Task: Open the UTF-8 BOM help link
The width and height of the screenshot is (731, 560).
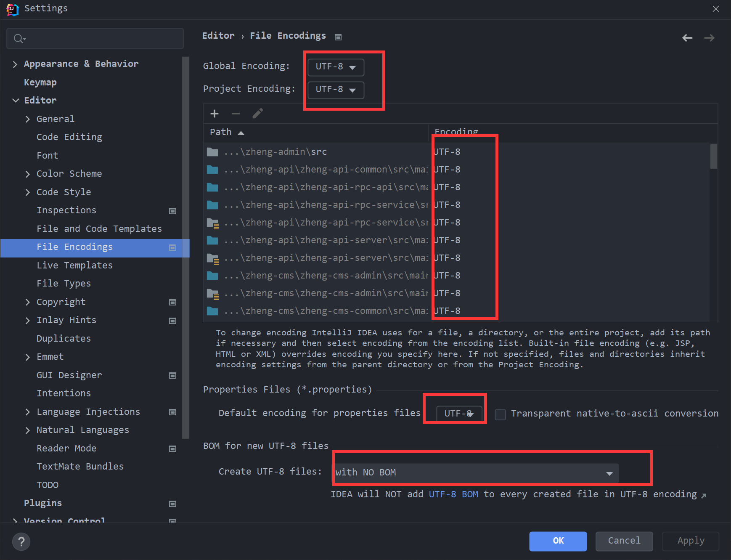Action: [453, 494]
